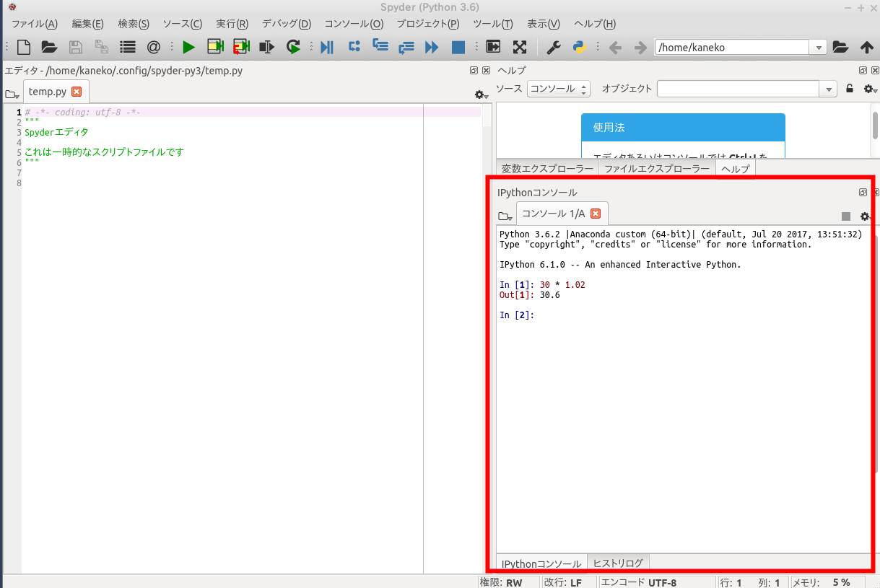Browse editor tabs with folder dropdown
This screenshot has width=880, height=588.
click(12, 95)
